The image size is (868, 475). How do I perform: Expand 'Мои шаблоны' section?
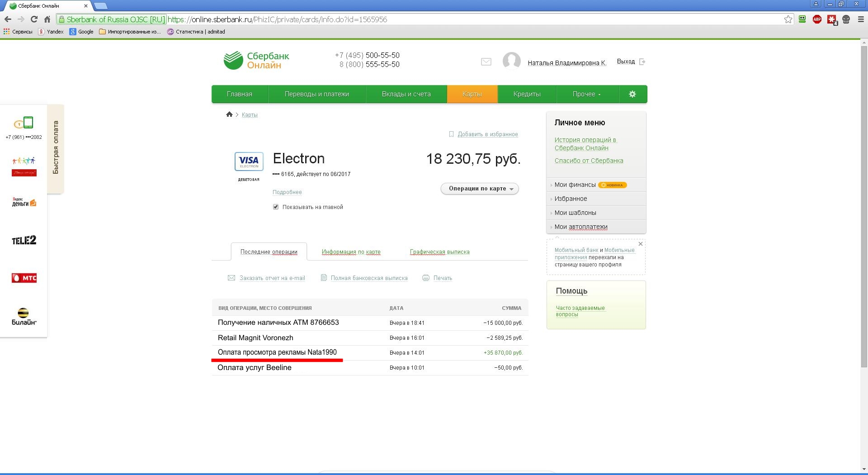[575, 213]
